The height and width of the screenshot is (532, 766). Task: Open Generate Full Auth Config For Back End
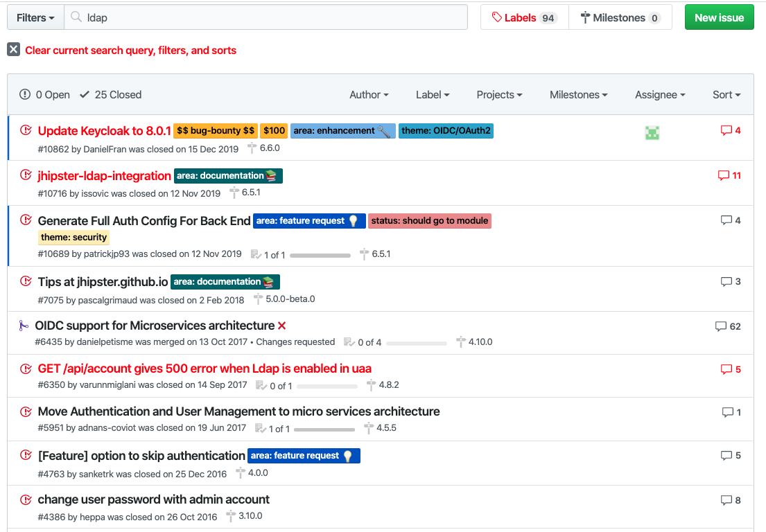coord(144,220)
